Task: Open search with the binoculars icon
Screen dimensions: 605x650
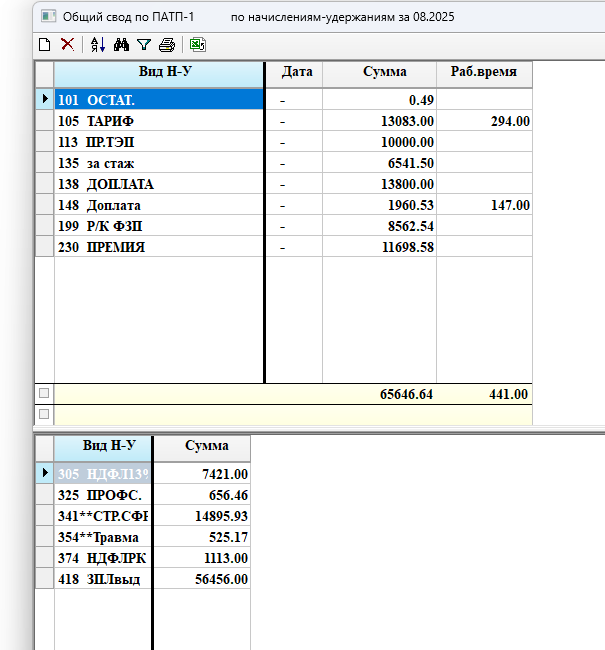Action: (121, 44)
